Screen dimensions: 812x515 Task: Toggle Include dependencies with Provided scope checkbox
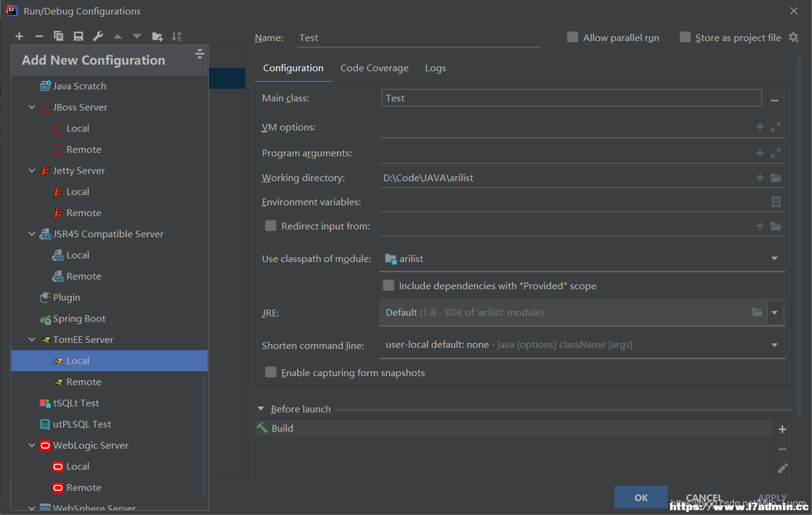click(388, 286)
